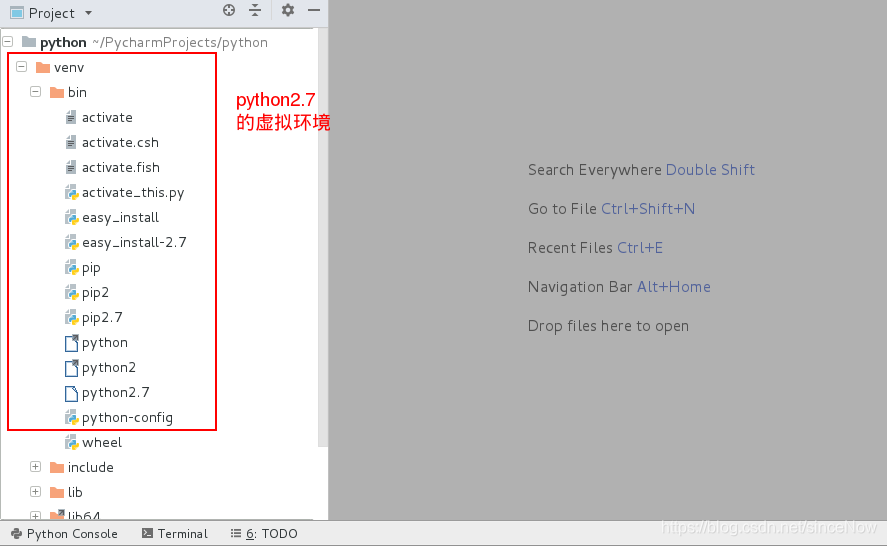Click the python project root folder icon
887x546 pixels.
tap(29, 41)
